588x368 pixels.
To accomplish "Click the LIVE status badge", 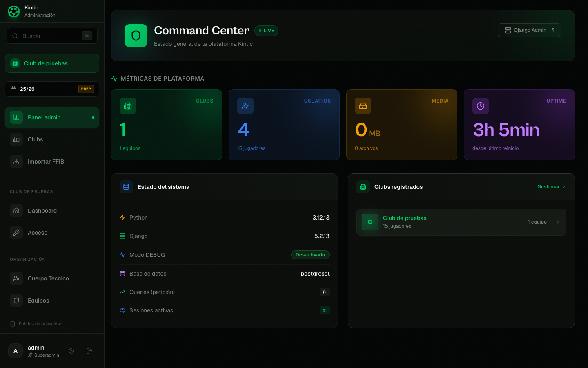I will (266, 31).
